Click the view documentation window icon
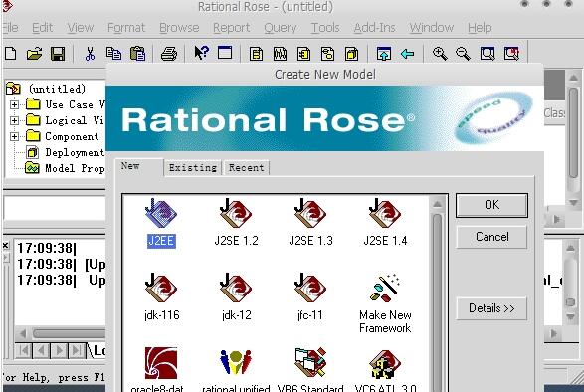 click(225, 53)
